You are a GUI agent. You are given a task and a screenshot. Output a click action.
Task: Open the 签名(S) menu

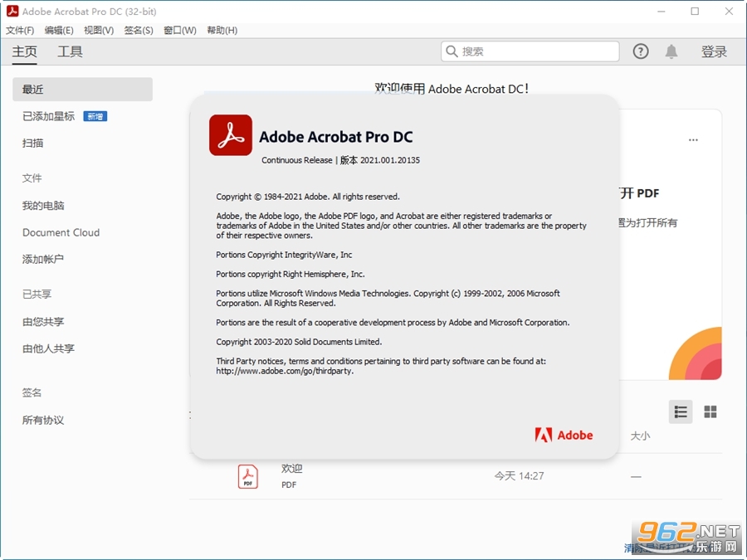[139, 30]
